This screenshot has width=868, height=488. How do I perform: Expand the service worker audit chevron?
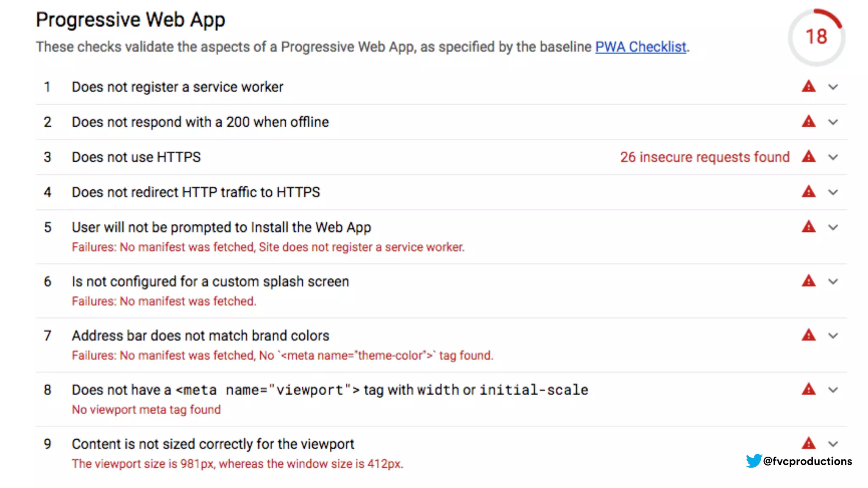[x=833, y=87]
